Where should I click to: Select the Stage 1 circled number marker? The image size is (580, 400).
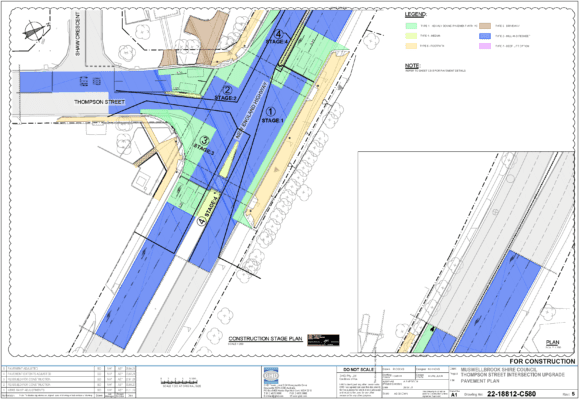(x=271, y=111)
